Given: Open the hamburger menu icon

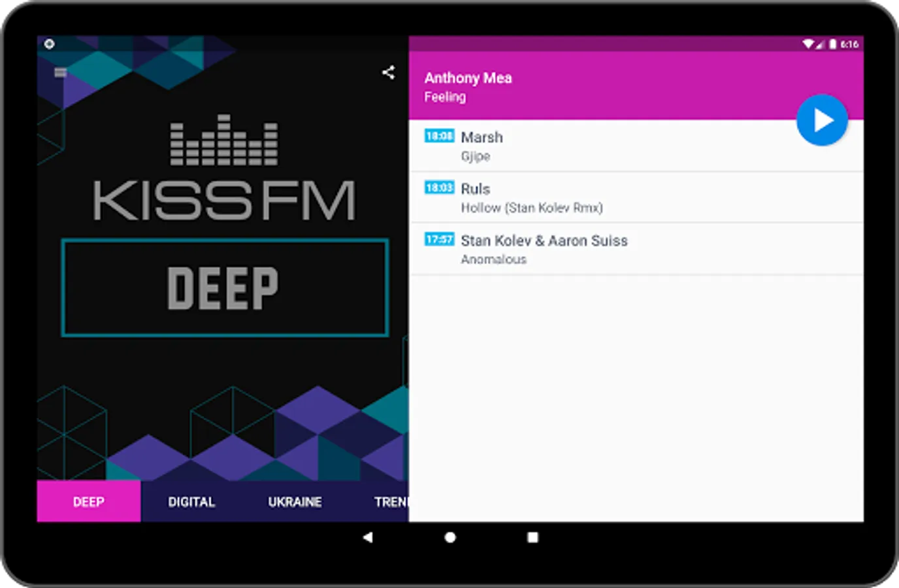Looking at the screenshot, I should (x=61, y=73).
